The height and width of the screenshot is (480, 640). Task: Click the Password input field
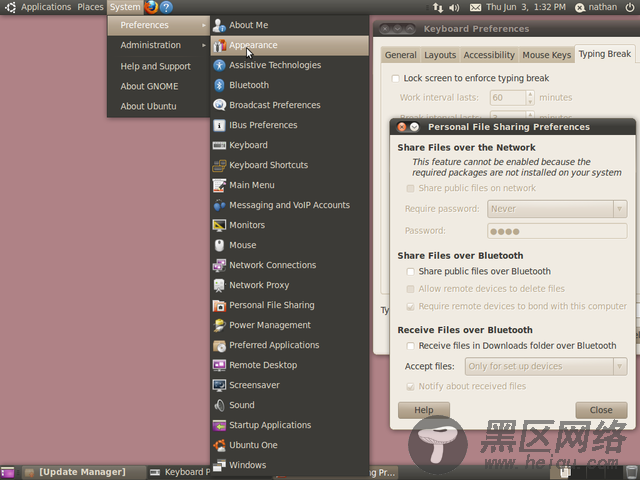[557, 231]
